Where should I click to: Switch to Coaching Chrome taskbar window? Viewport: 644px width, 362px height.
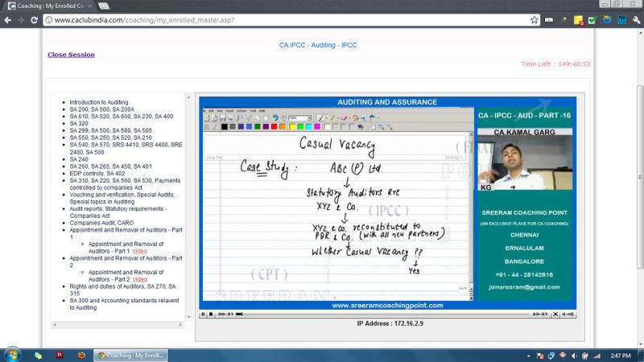click(x=131, y=354)
